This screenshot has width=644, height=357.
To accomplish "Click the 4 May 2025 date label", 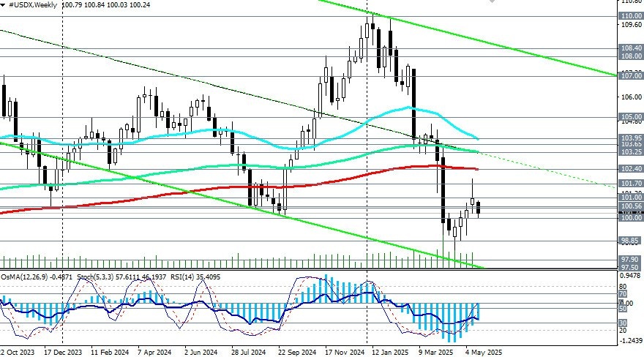I will pyautogui.click(x=484, y=352).
